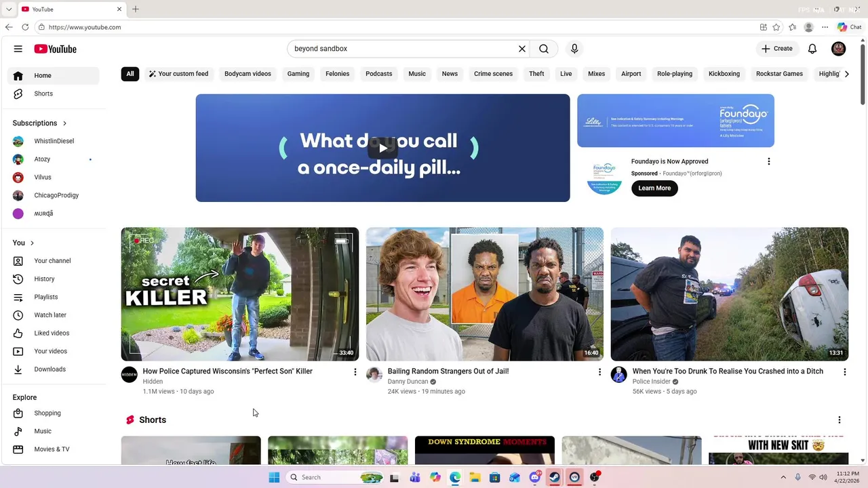Clear the search box with X
Screen dimensions: 868x488
(x=522, y=49)
